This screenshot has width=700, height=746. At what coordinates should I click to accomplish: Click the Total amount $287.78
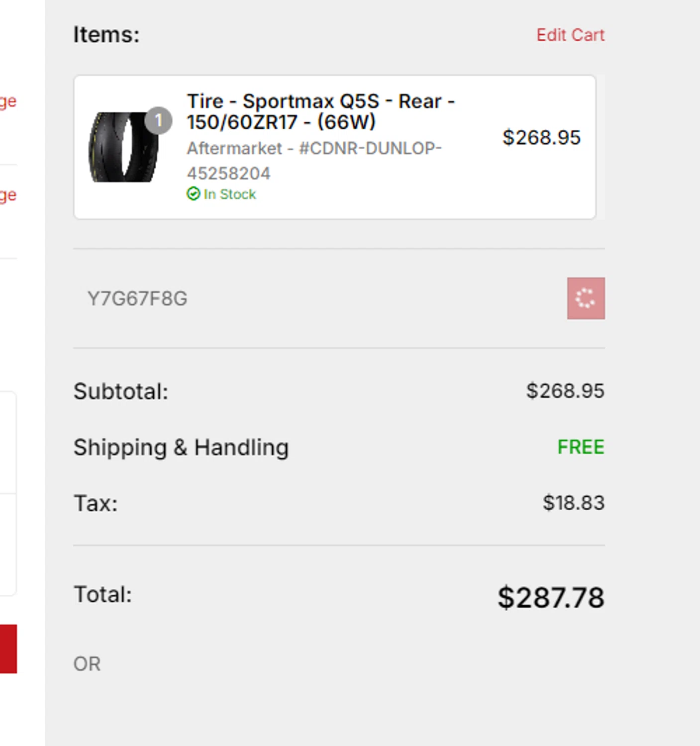point(551,597)
